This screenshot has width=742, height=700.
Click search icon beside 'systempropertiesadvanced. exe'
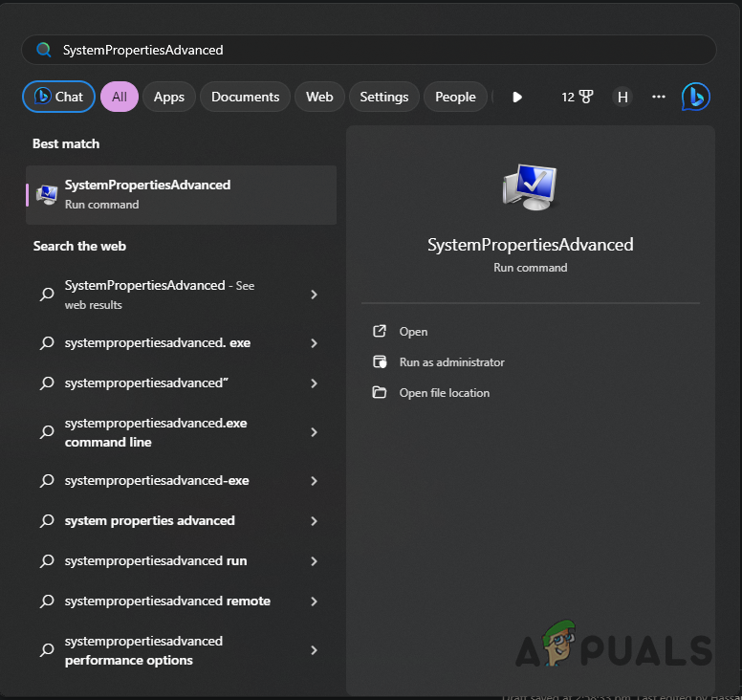tap(47, 342)
